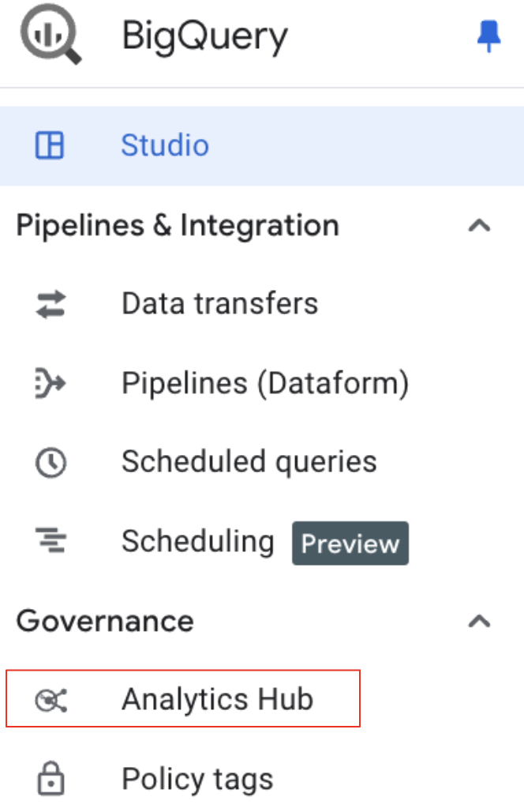Open the Policy tags label
524x812 pixels.
point(197,780)
